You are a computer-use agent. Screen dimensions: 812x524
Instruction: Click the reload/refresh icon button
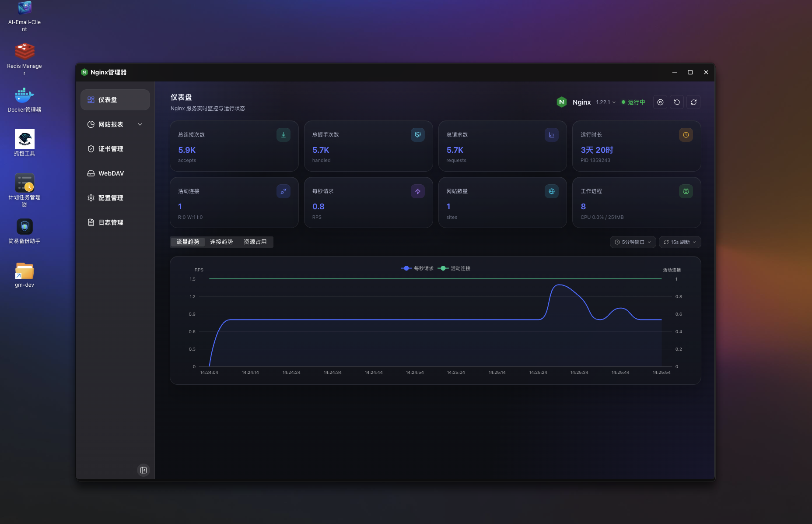[693, 102]
